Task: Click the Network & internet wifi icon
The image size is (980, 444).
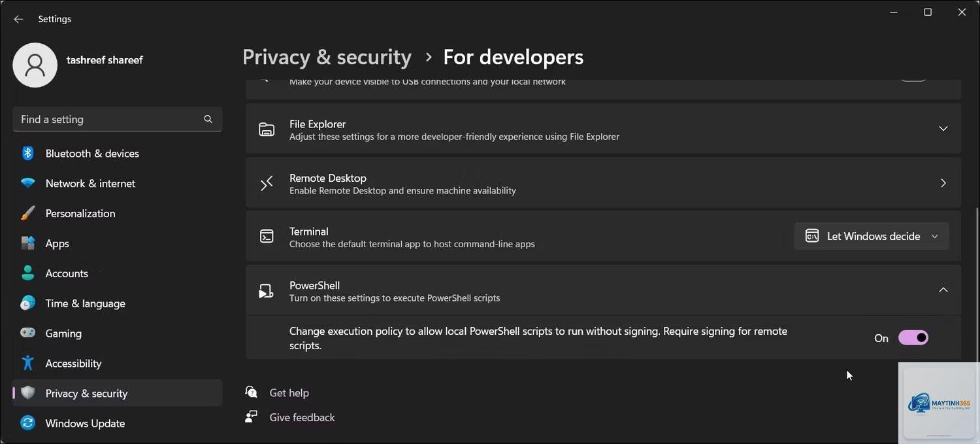Action: tap(27, 183)
